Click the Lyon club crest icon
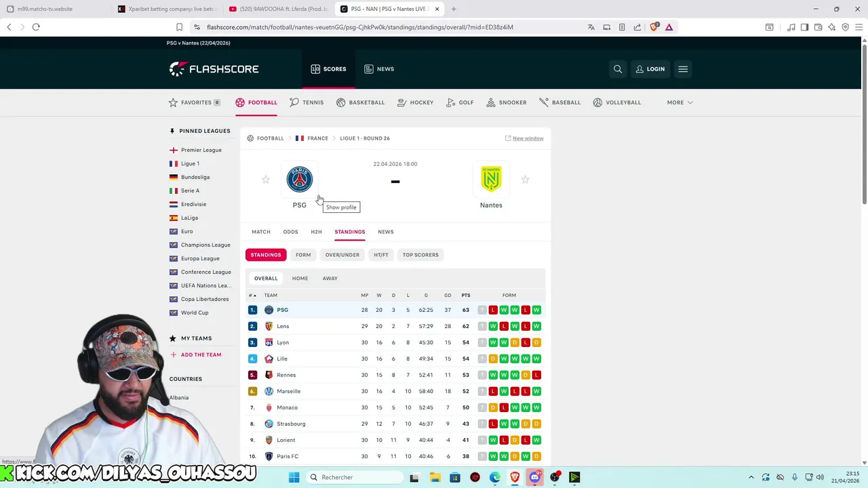868x488 pixels. pyautogui.click(x=269, y=342)
